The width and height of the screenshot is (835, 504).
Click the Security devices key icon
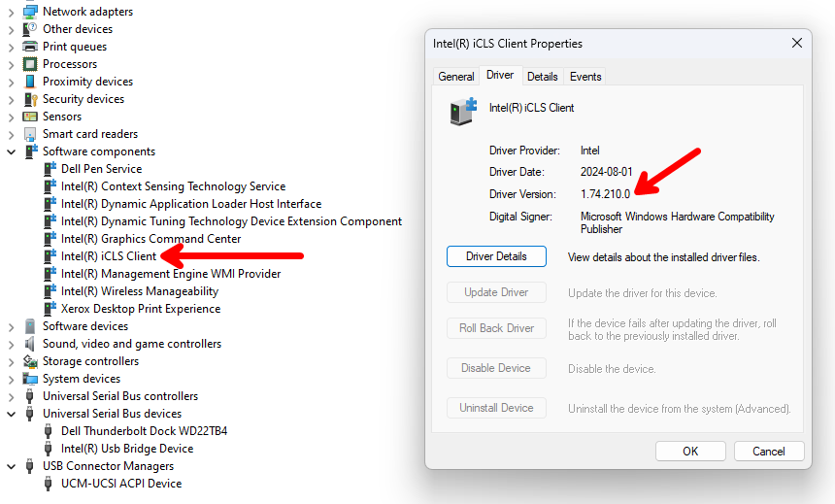point(30,99)
